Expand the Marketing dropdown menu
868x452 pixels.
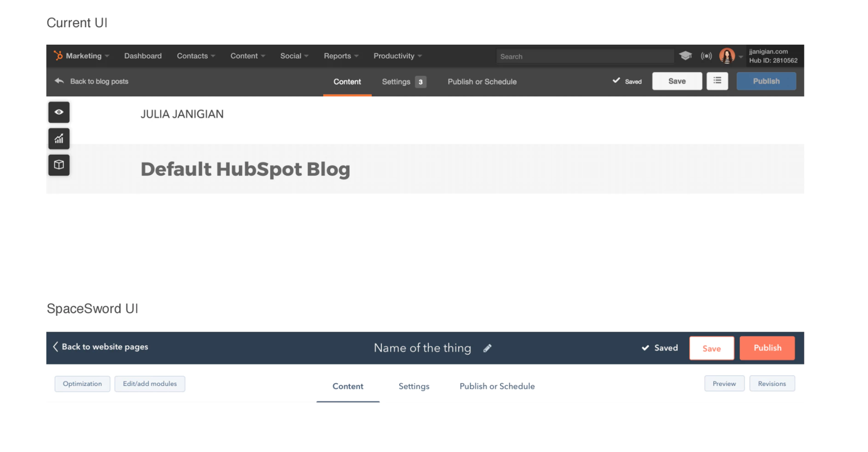88,56
